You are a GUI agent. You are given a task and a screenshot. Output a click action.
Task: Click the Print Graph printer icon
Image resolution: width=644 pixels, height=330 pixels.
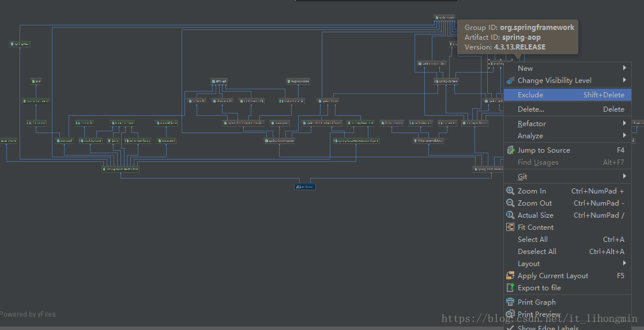[x=510, y=302]
